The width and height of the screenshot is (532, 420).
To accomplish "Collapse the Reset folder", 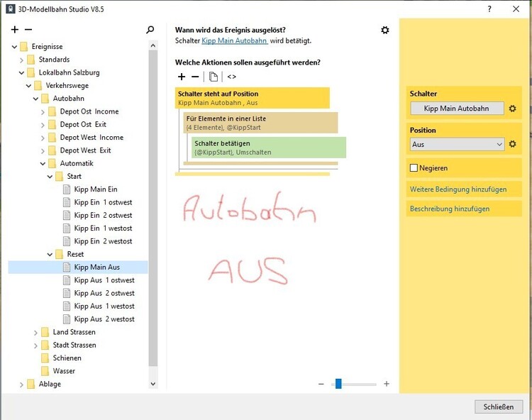I will point(50,254).
